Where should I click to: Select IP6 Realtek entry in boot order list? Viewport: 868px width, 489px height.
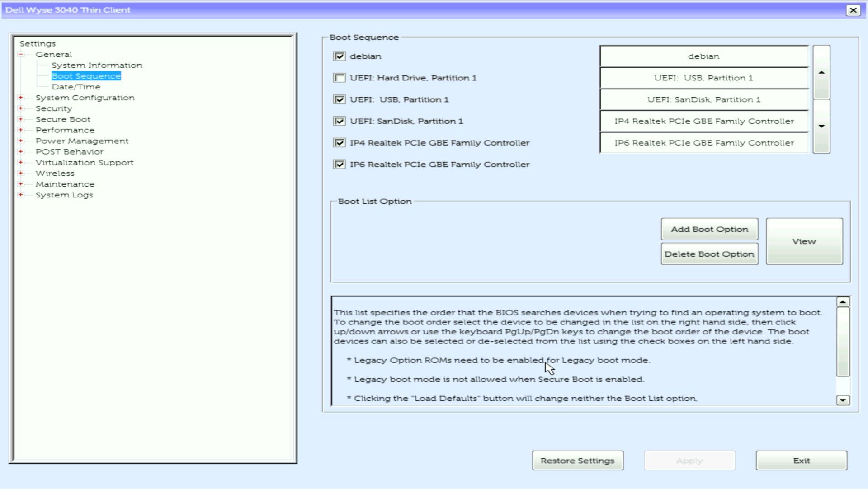click(x=703, y=143)
